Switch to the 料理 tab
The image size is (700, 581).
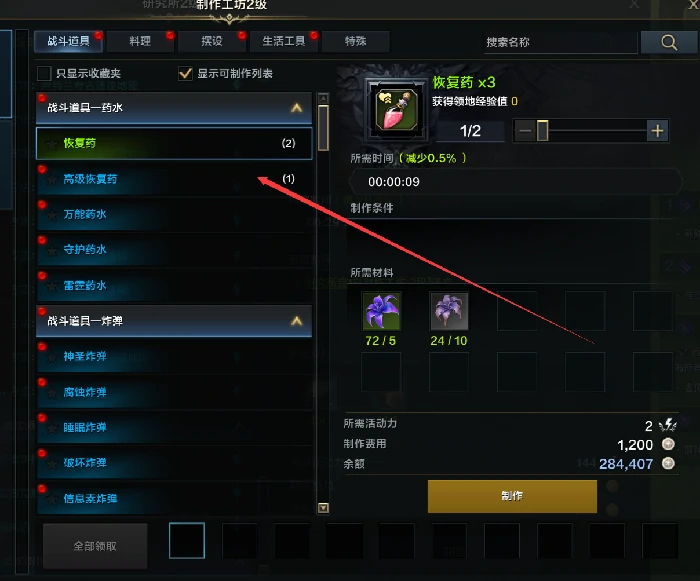coord(140,42)
